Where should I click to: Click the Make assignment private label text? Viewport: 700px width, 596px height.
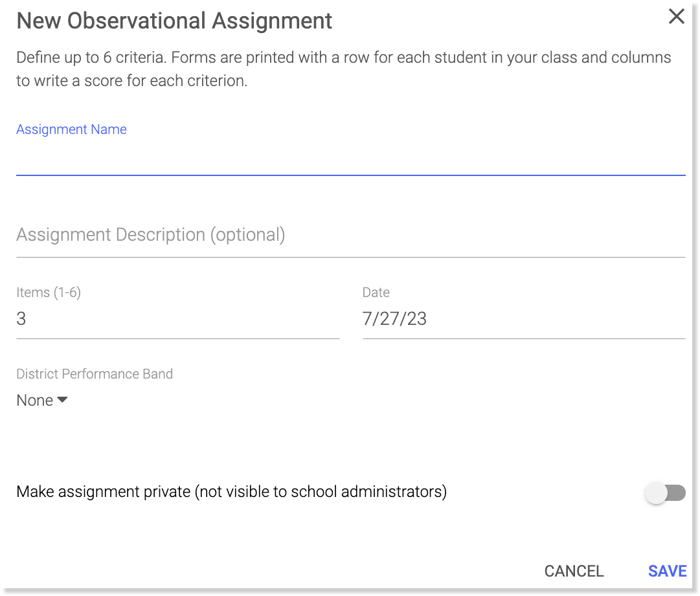(231, 492)
